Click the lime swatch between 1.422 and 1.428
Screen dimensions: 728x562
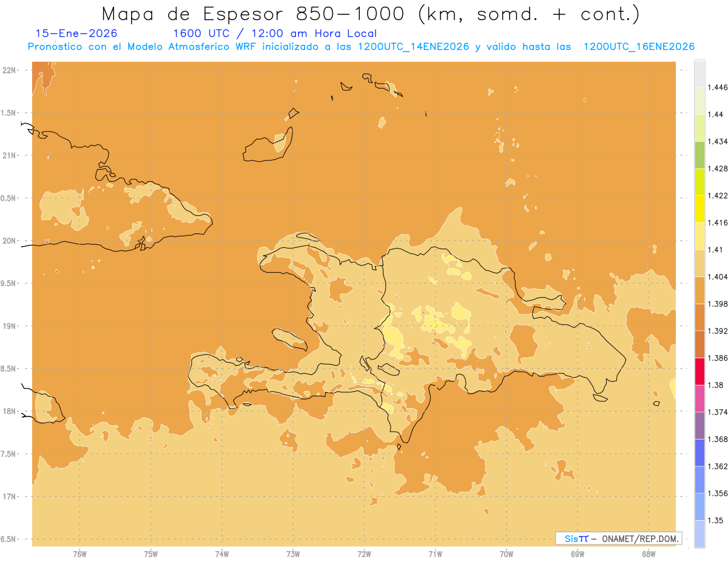(699, 182)
